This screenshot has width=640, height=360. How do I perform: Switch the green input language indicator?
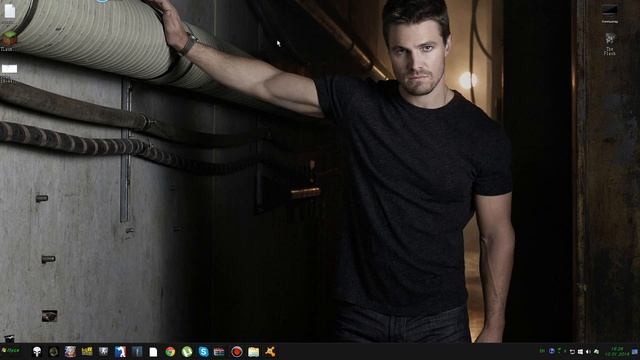click(x=542, y=351)
